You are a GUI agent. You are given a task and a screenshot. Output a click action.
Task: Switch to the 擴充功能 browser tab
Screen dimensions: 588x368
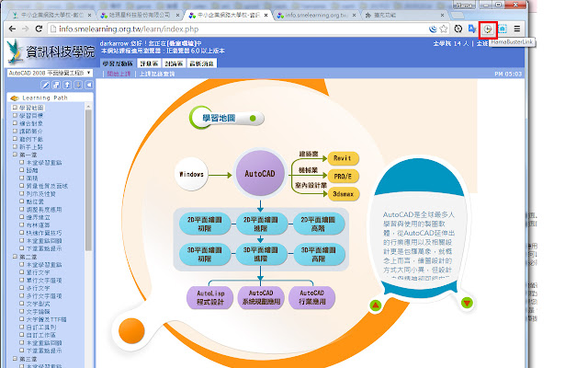pos(403,15)
